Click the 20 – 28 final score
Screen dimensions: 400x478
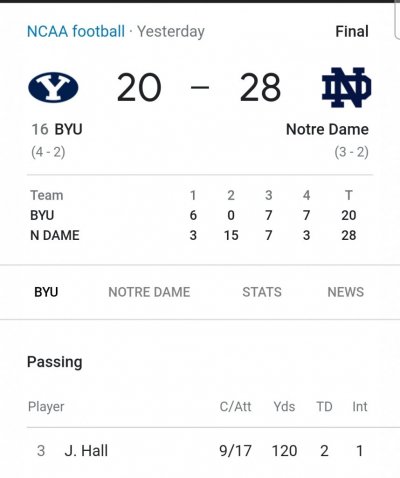click(199, 87)
